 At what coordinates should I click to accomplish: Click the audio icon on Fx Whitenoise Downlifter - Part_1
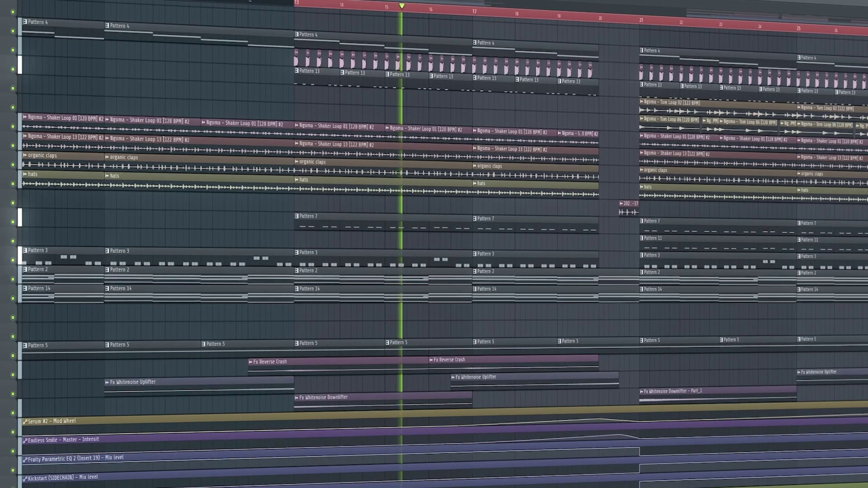[642, 392]
